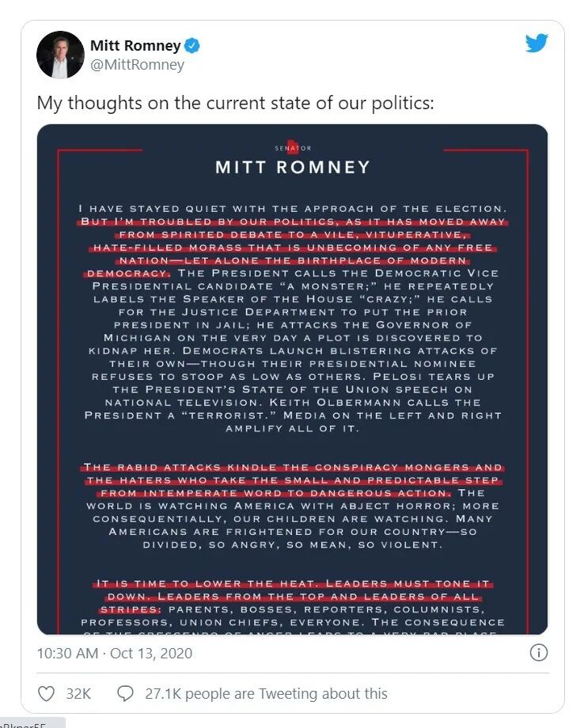Open Mitt Romney's round profile avatar
This screenshot has width=588, height=728.
tap(60, 55)
